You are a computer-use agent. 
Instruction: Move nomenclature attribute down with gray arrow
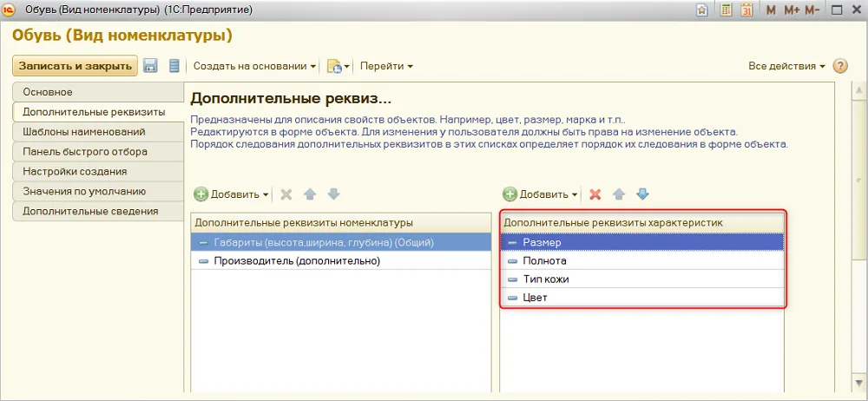[x=333, y=194]
